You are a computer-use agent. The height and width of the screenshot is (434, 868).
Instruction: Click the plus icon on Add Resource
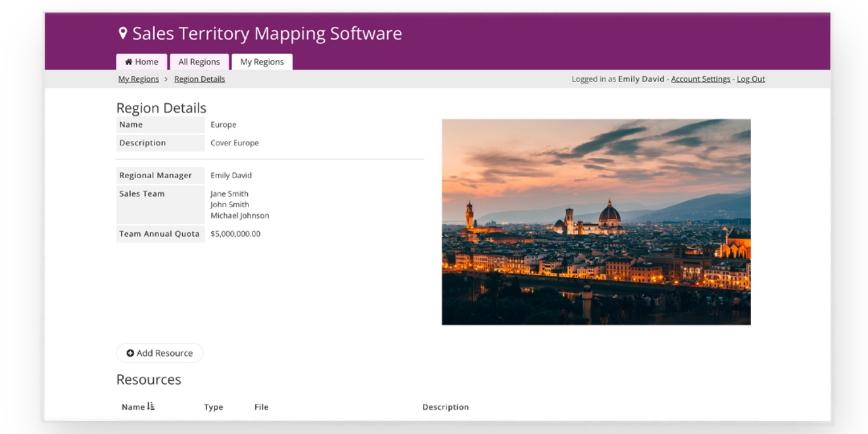pyautogui.click(x=130, y=353)
